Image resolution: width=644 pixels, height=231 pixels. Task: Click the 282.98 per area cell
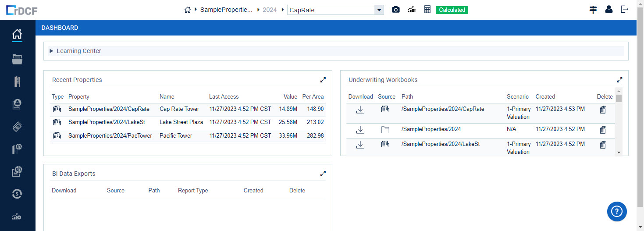[x=315, y=136]
